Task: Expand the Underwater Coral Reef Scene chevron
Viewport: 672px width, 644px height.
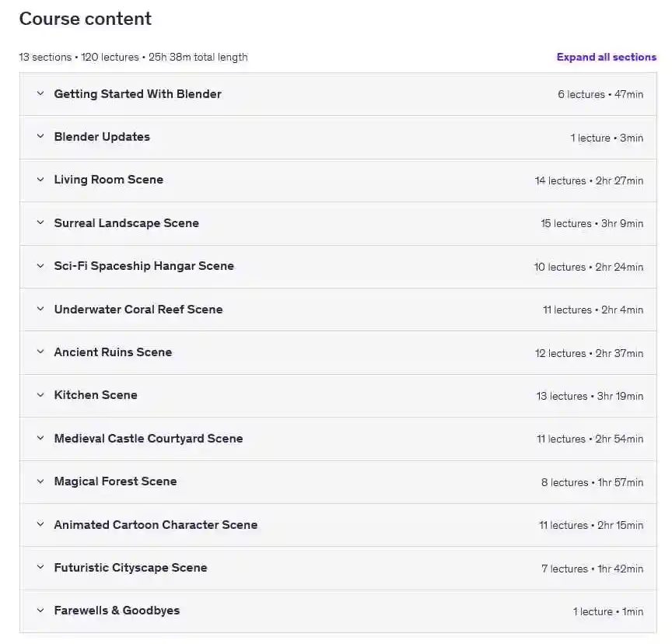Action: pyautogui.click(x=40, y=309)
